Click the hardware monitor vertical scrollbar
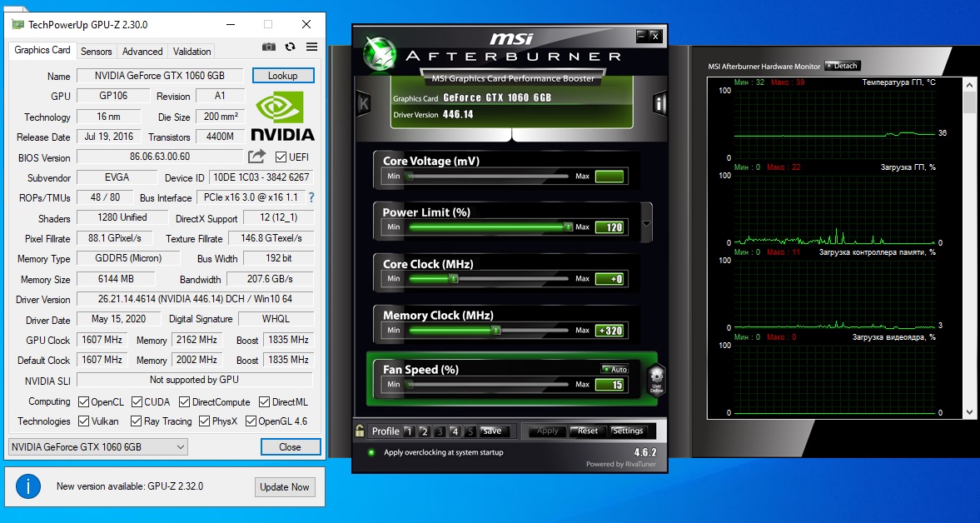 click(969, 247)
